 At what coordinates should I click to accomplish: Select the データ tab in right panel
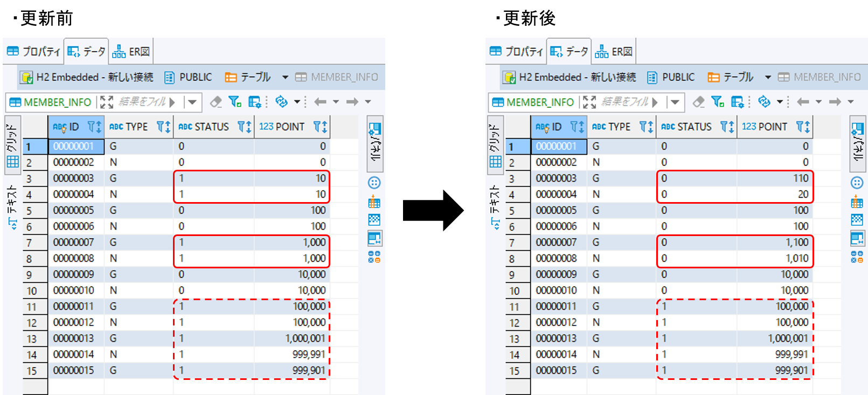[x=569, y=52]
